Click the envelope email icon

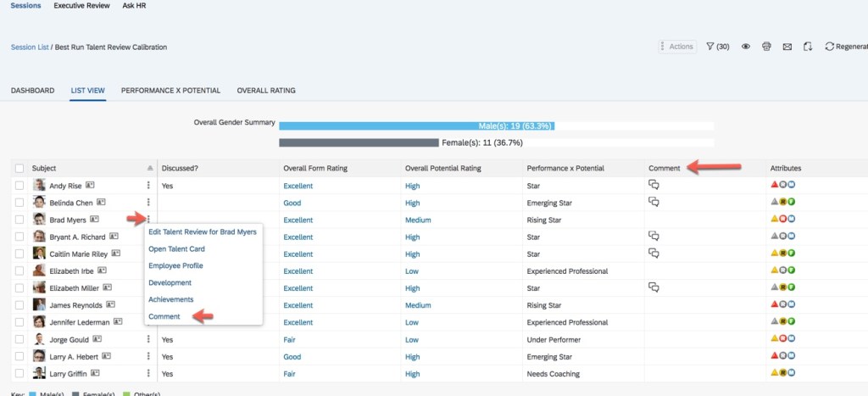pyautogui.click(x=787, y=47)
